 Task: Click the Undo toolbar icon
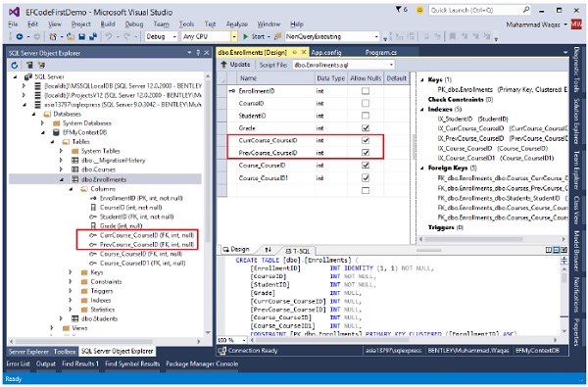pyautogui.click(x=109, y=37)
